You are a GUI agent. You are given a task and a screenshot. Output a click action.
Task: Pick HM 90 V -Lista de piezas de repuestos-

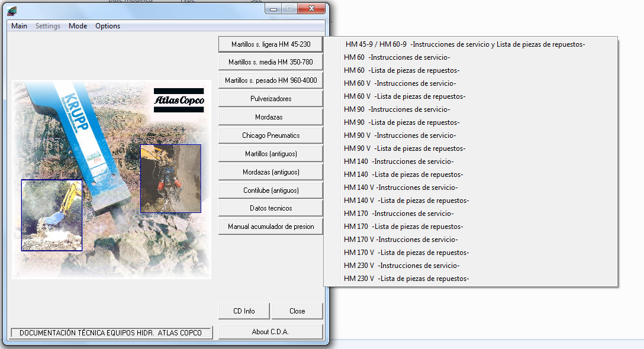(x=471, y=148)
